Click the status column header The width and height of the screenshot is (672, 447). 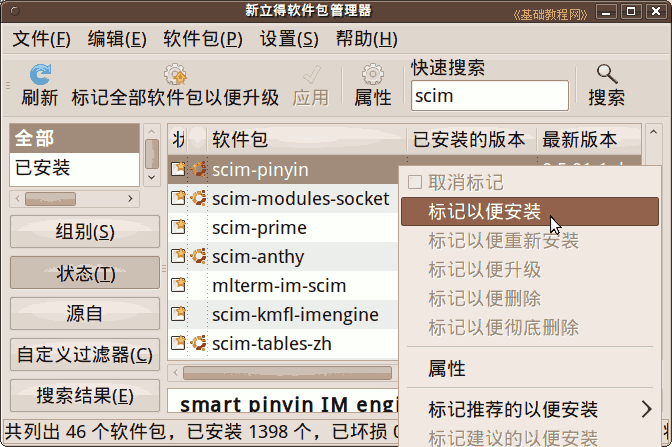click(178, 139)
